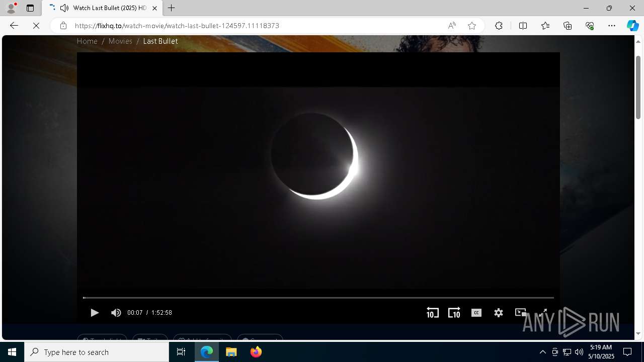Close the Watch Last Bullet tab

(x=154, y=8)
